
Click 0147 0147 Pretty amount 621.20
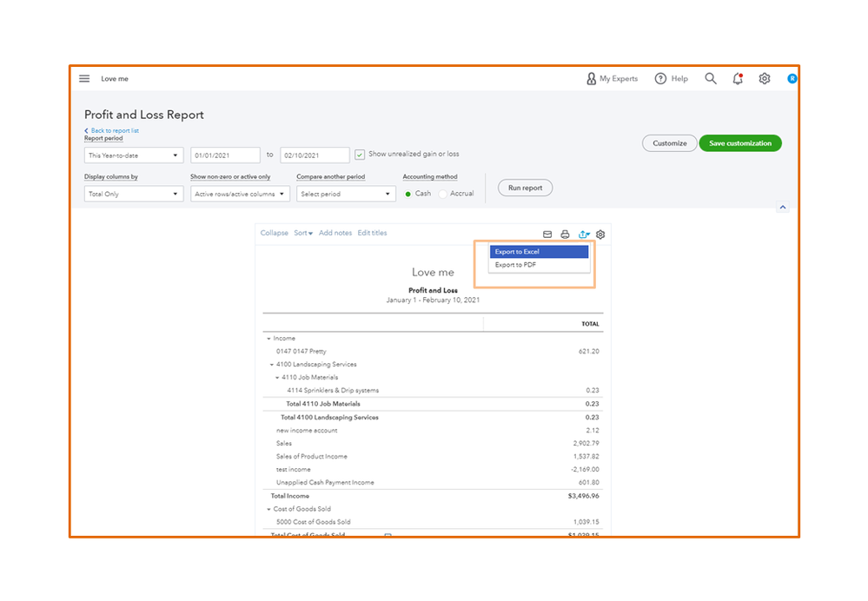[x=589, y=352]
